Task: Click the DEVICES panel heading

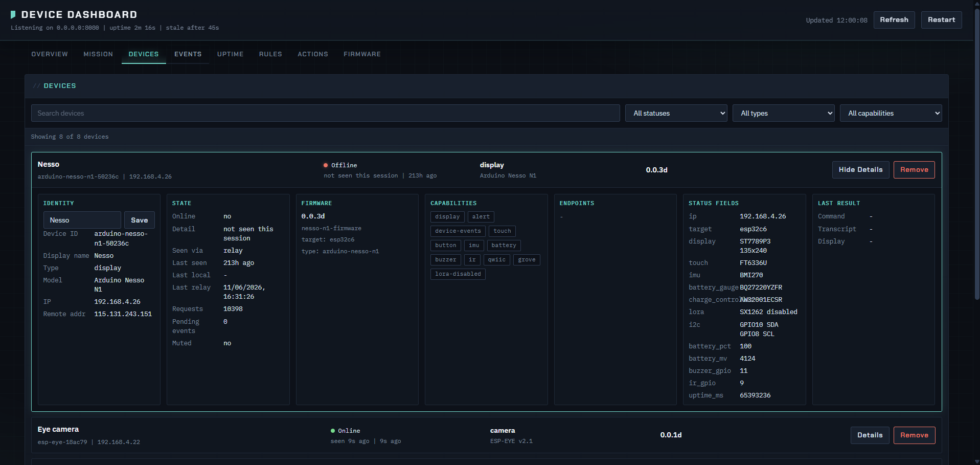Action: coord(60,86)
